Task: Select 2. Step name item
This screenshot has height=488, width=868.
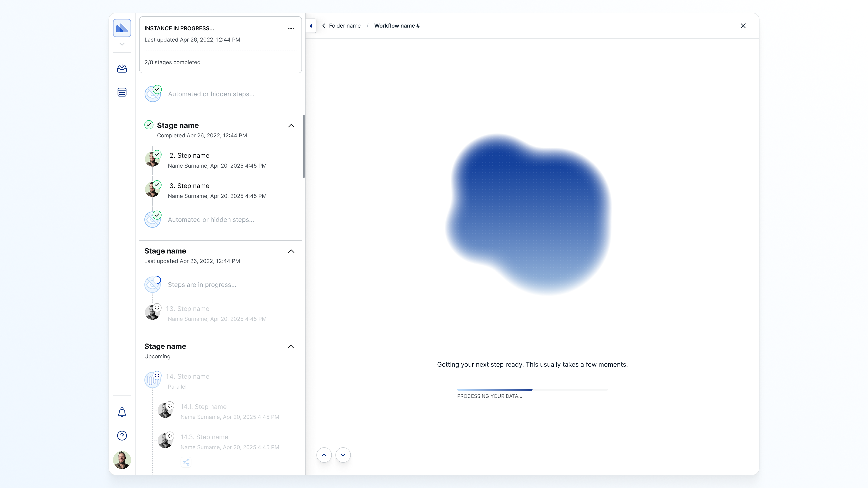Action: (189, 156)
